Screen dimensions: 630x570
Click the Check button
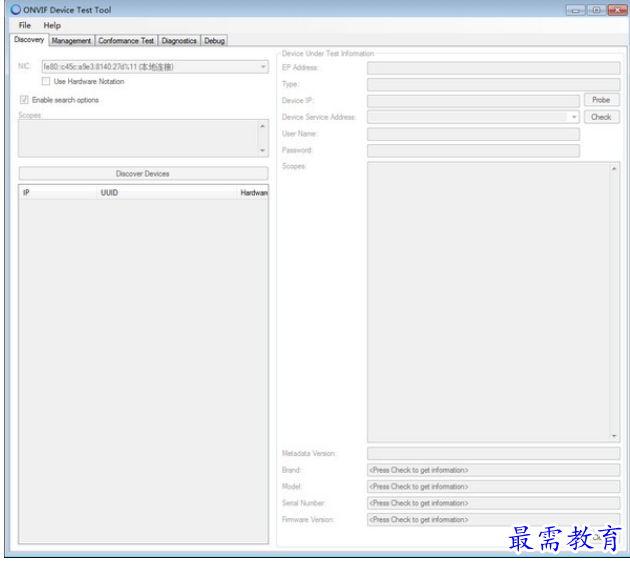601,117
